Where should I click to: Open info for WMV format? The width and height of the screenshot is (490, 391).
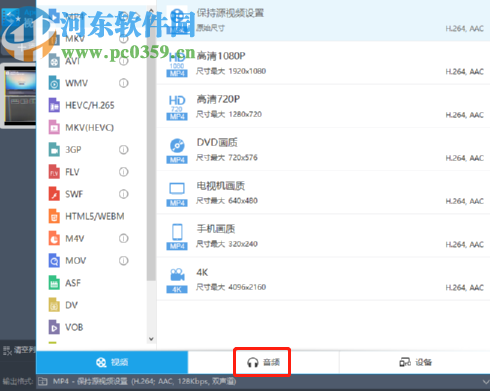pos(124,83)
